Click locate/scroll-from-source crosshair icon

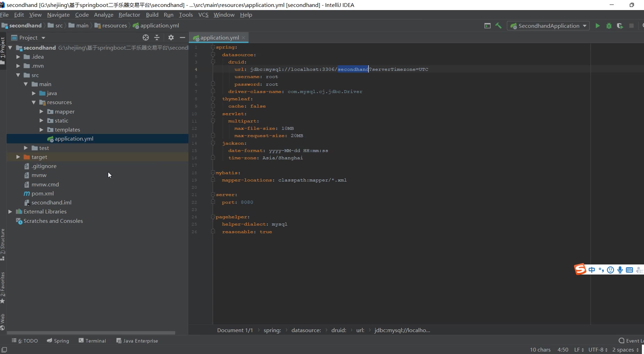click(x=146, y=37)
